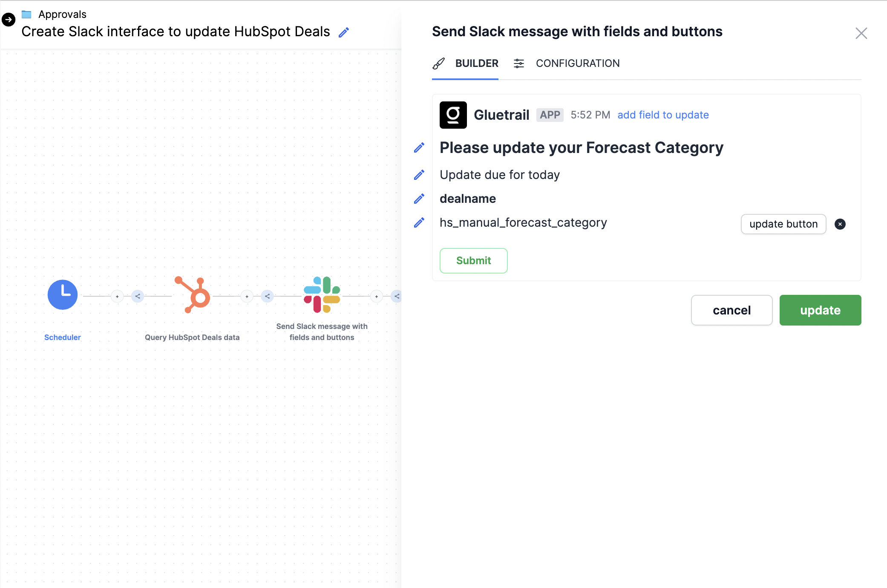Click the 'add field to update' link
The width and height of the screenshot is (887, 588).
coord(663,115)
